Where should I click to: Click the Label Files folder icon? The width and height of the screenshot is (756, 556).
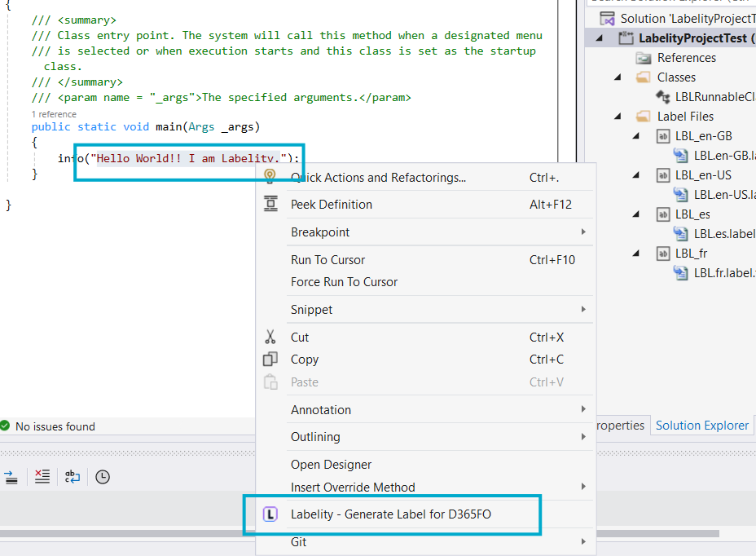click(644, 117)
